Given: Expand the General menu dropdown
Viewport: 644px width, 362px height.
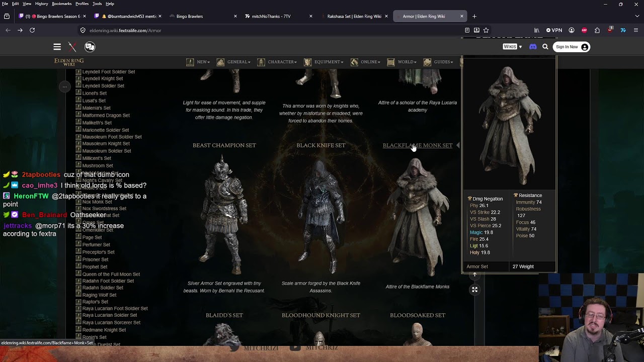Looking at the screenshot, I should point(233,62).
